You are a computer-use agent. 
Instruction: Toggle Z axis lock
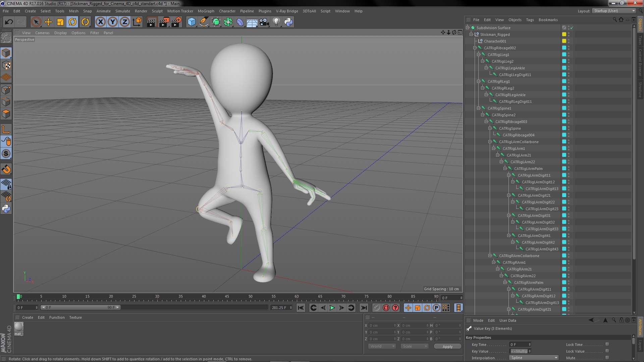point(125,22)
